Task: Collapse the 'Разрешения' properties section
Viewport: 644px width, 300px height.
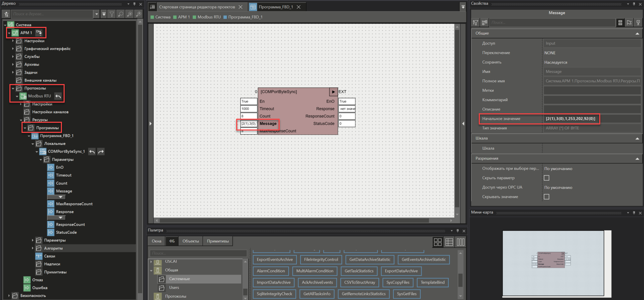Action: 637,159
